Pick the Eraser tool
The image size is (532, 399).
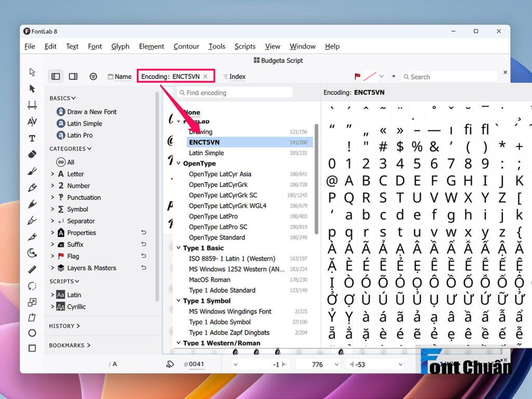32,154
